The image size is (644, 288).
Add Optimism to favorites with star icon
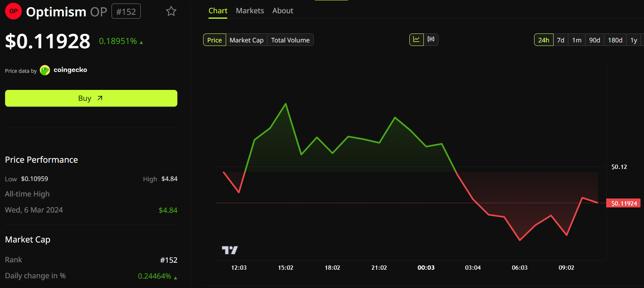click(x=171, y=11)
